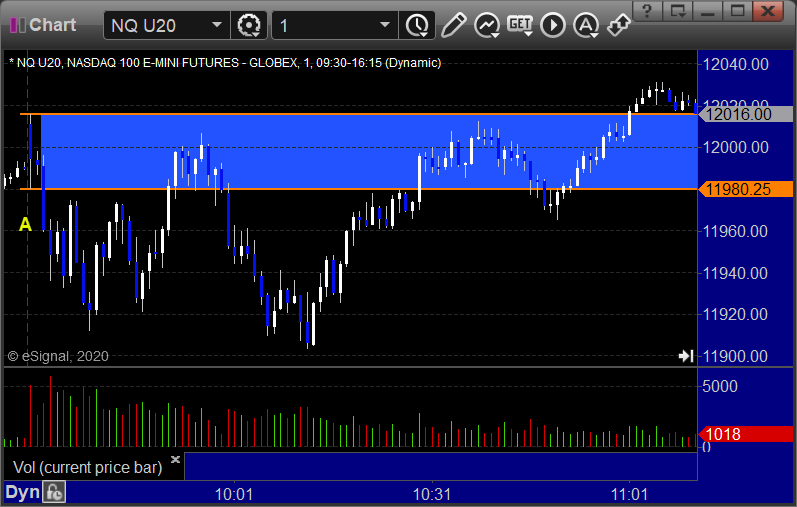The width and height of the screenshot is (797, 507).
Task: Click the 11960.00 price axis label
Action: pos(735,231)
